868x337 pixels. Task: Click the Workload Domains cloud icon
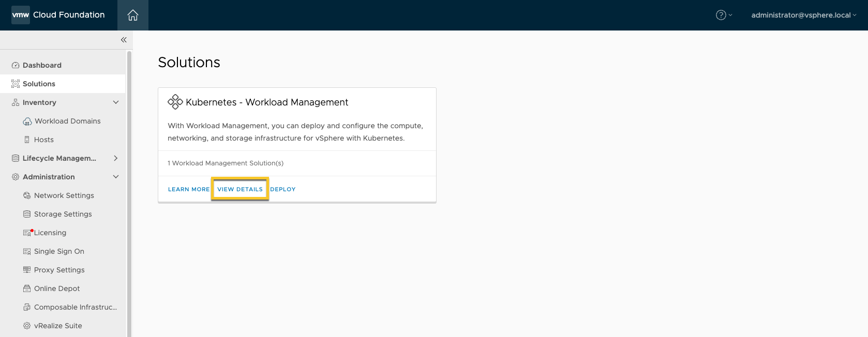click(27, 121)
